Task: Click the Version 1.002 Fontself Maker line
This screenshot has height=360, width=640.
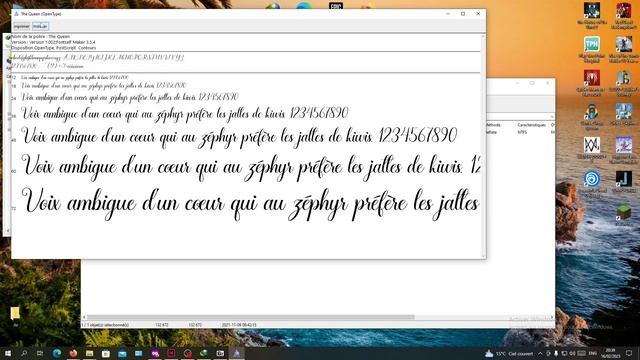Action: tap(53, 42)
